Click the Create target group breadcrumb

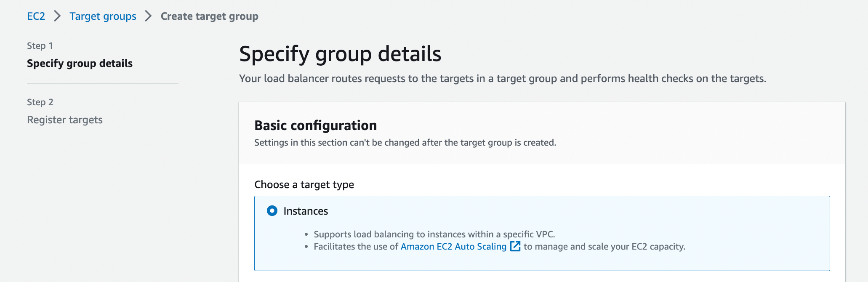[x=209, y=16]
